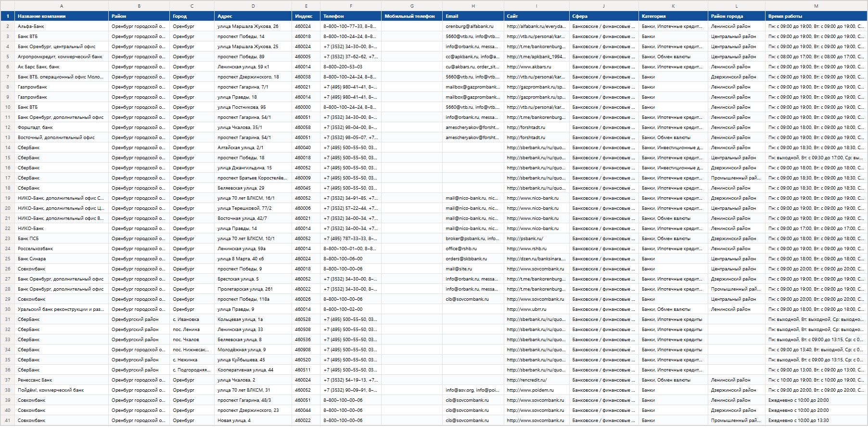This screenshot has width=868, height=434.
Task: Click address "улица Терешковой, 77/2"
Action: tap(253, 208)
